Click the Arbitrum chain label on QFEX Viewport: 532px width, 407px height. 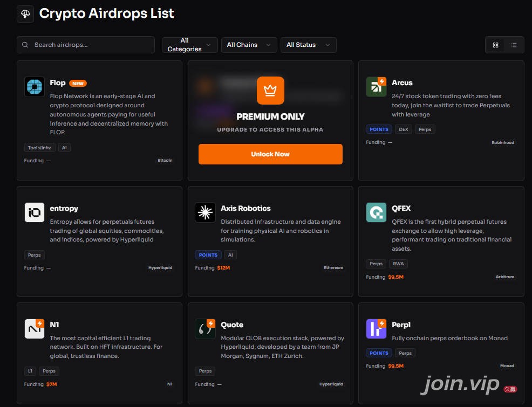[x=505, y=277]
